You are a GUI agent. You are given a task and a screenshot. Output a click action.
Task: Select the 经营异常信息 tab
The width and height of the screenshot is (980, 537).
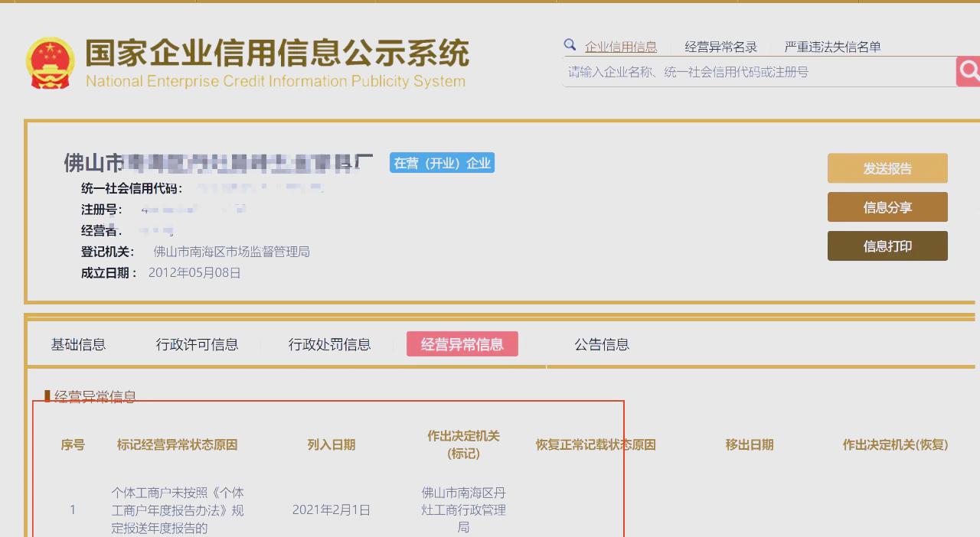point(462,344)
